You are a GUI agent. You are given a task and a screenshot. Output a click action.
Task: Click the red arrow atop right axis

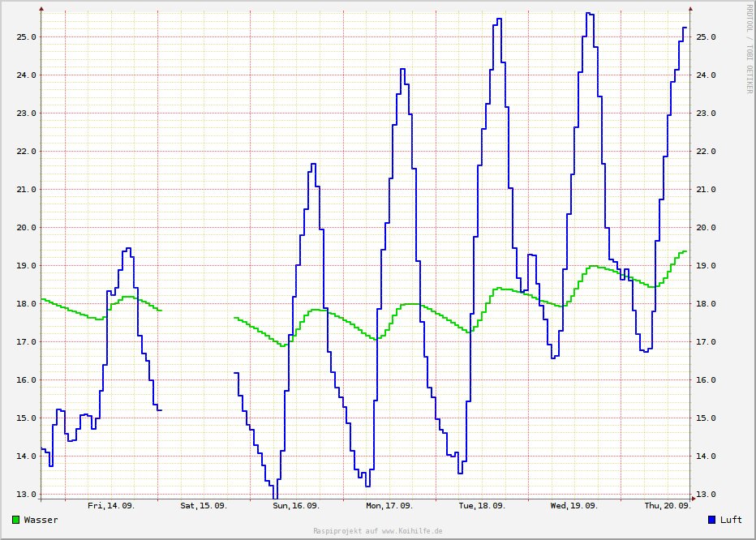pos(690,8)
